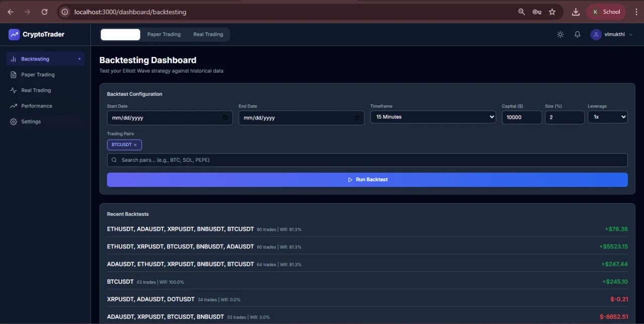This screenshot has height=324, width=644.
Task: Open Performance in the sidebar
Action: point(45,106)
